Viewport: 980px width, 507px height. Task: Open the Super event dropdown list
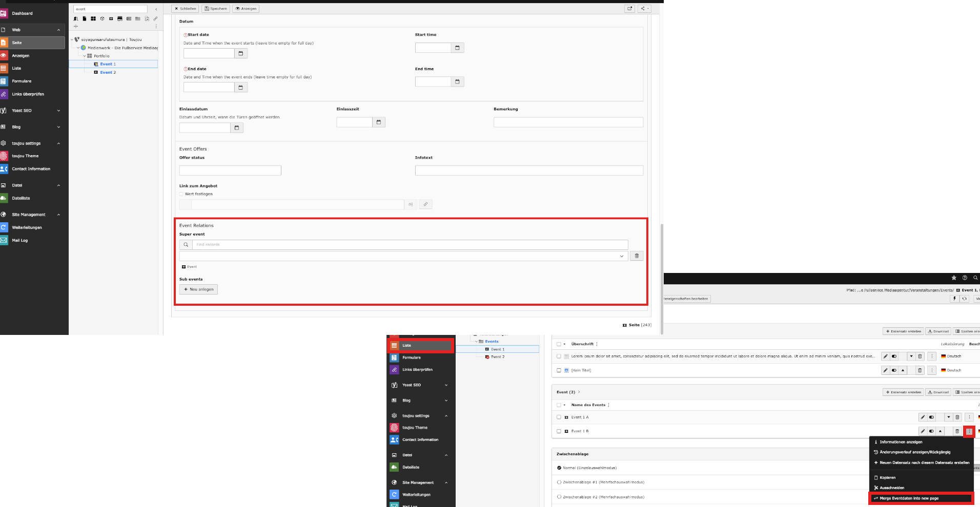click(621, 256)
